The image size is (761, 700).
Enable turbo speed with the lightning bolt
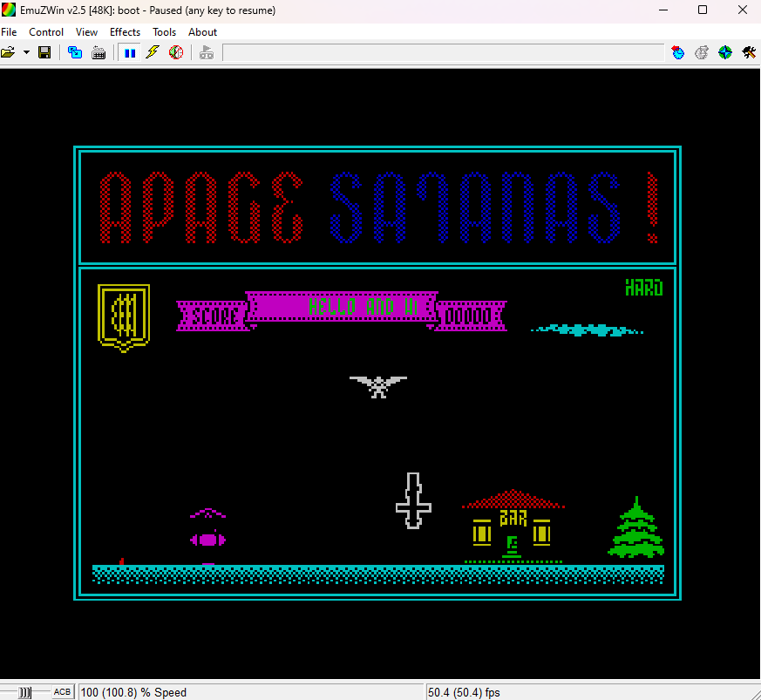(153, 52)
